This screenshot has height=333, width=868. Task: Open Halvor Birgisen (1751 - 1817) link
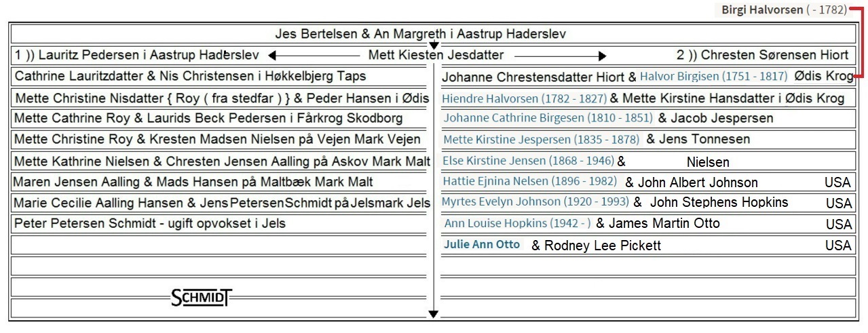713,77
